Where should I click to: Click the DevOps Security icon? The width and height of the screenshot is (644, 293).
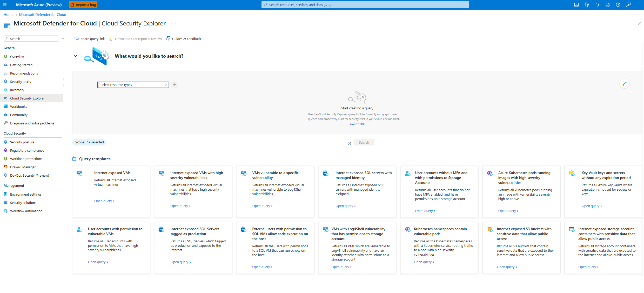click(x=6, y=175)
